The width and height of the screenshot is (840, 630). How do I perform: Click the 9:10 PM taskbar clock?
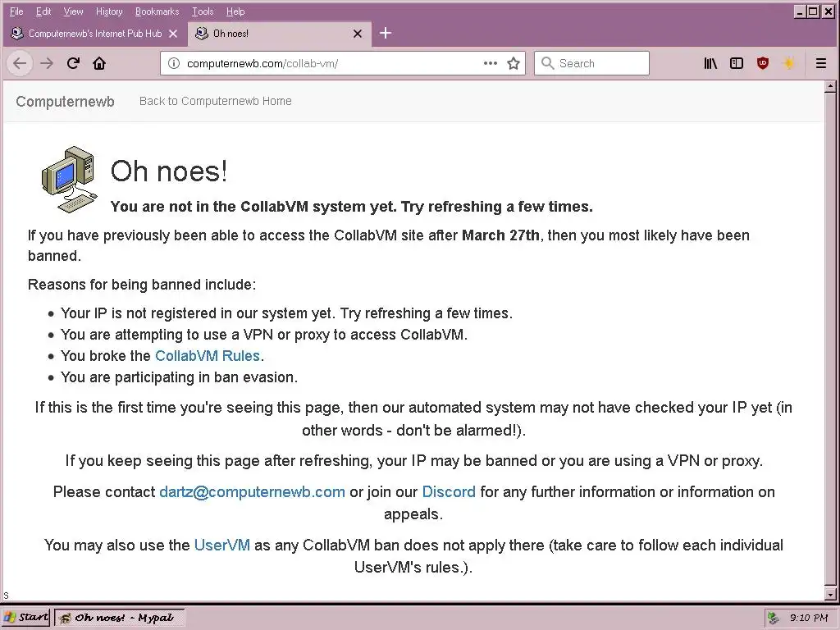808,618
